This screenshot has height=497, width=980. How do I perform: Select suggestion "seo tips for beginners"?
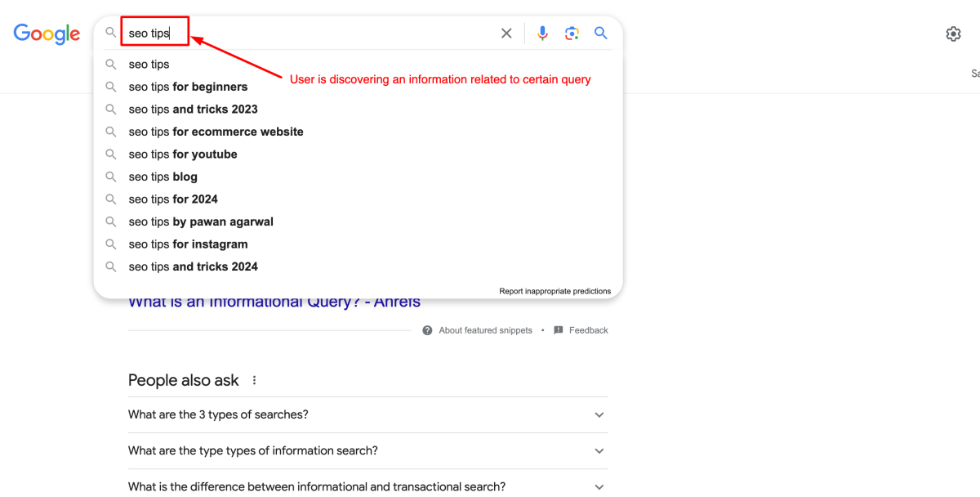click(188, 87)
